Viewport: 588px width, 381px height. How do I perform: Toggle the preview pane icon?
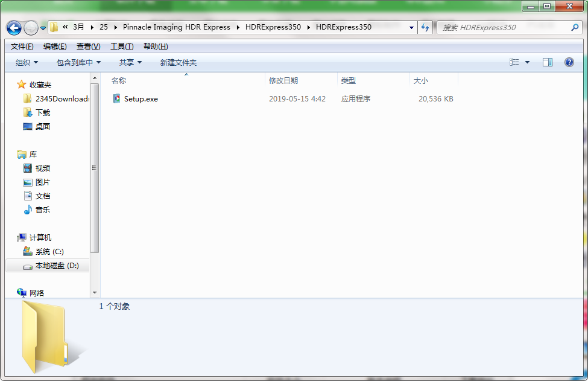point(548,62)
